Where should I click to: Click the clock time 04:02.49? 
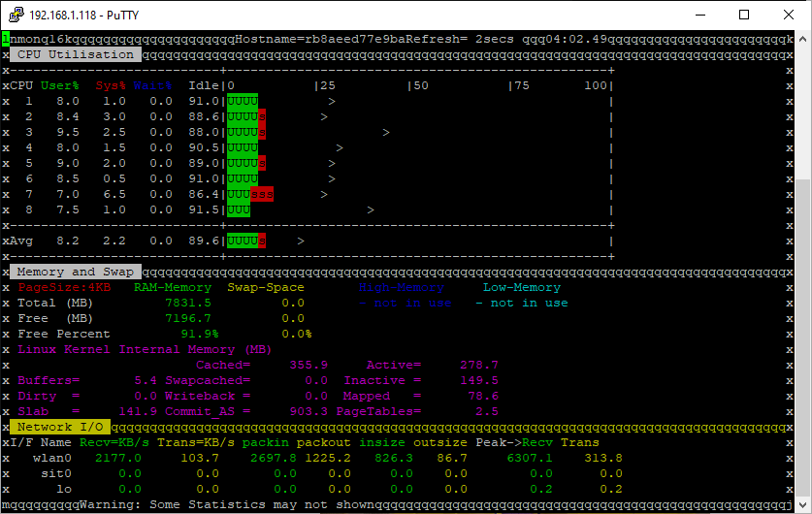pos(574,39)
